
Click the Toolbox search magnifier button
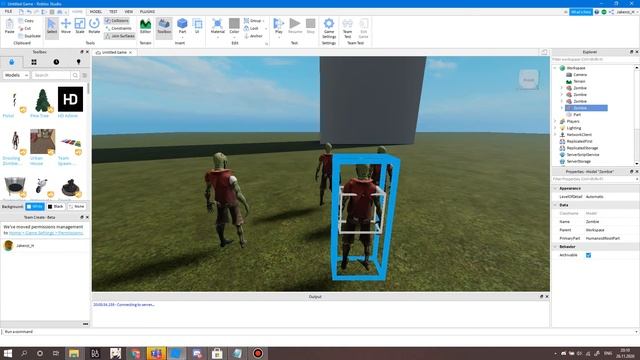75,75
